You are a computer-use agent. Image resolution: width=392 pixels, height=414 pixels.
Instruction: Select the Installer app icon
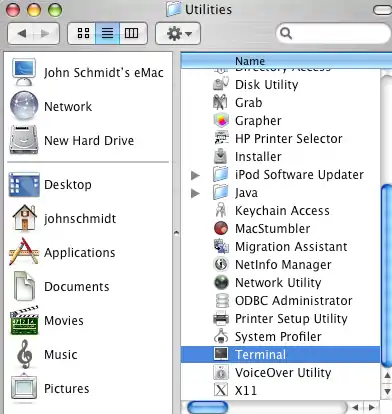(221, 156)
